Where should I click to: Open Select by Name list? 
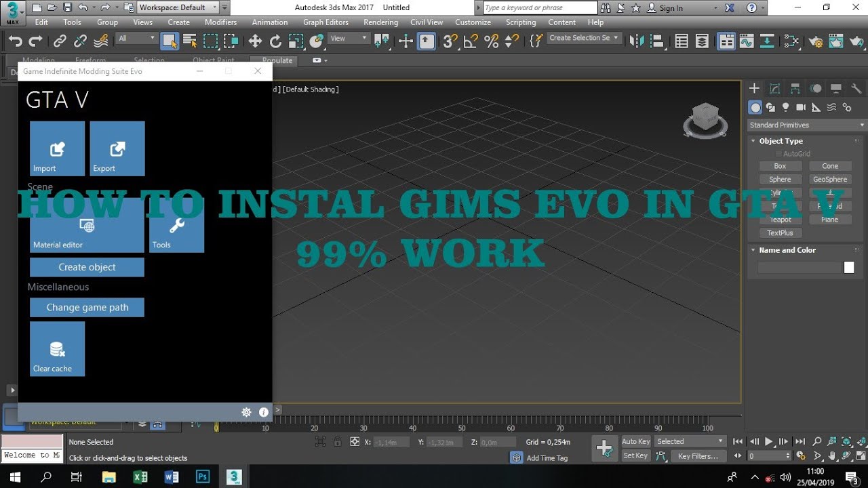[190, 41]
